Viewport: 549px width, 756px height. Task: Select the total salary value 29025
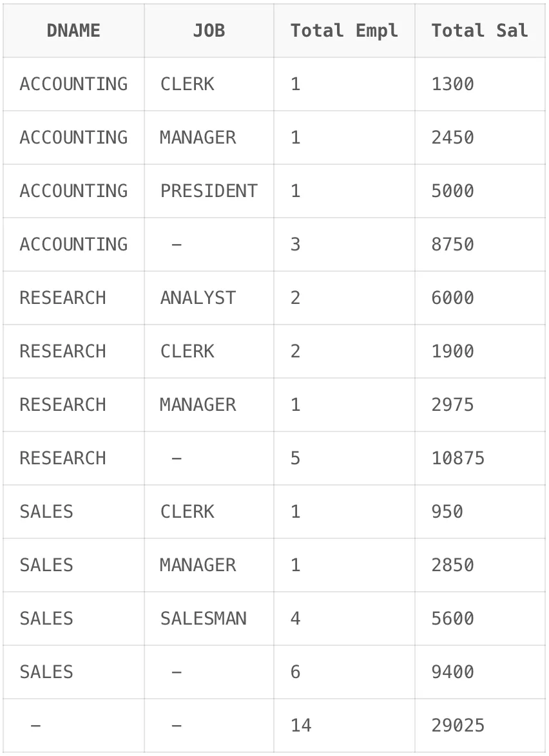pyautogui.click(x=480, y=726)
